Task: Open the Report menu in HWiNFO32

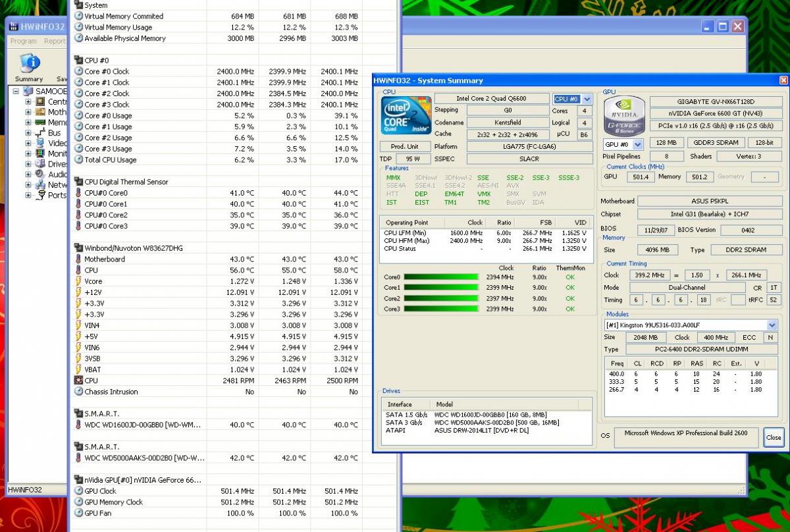Action: (x=55, y=41)
